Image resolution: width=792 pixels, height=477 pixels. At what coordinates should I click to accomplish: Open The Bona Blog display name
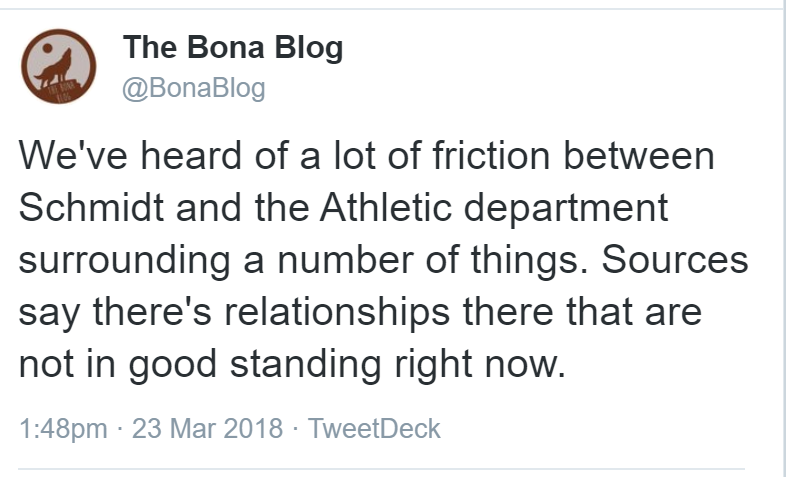233,48
